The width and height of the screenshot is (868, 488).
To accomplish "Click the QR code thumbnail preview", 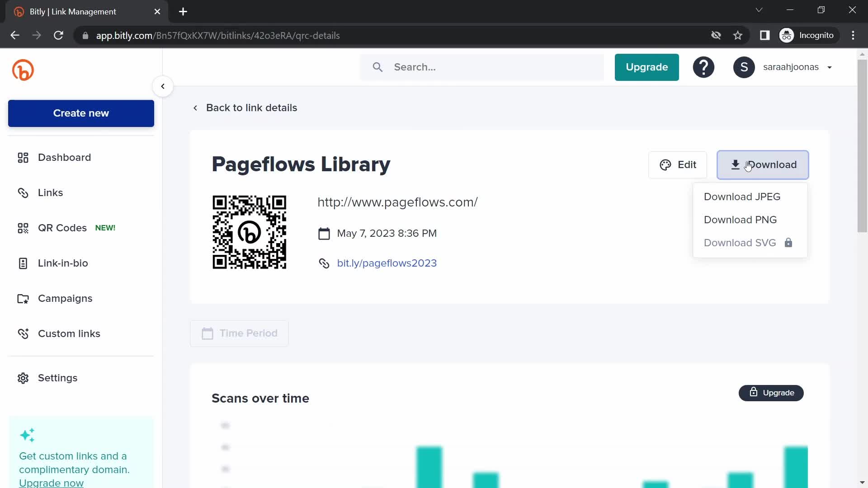I will tap(250, 232).
